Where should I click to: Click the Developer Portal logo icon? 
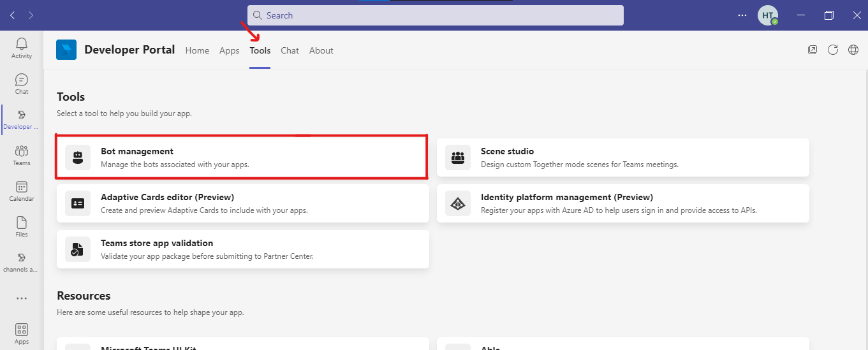pos(66,50)
